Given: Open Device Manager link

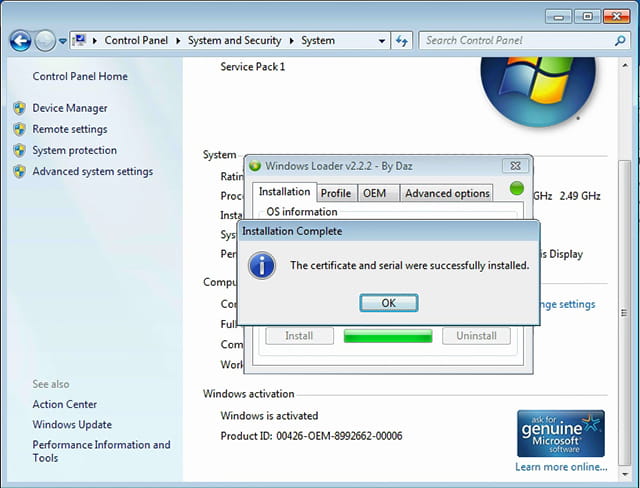Looking at the screenshot, I should (70, 108).
